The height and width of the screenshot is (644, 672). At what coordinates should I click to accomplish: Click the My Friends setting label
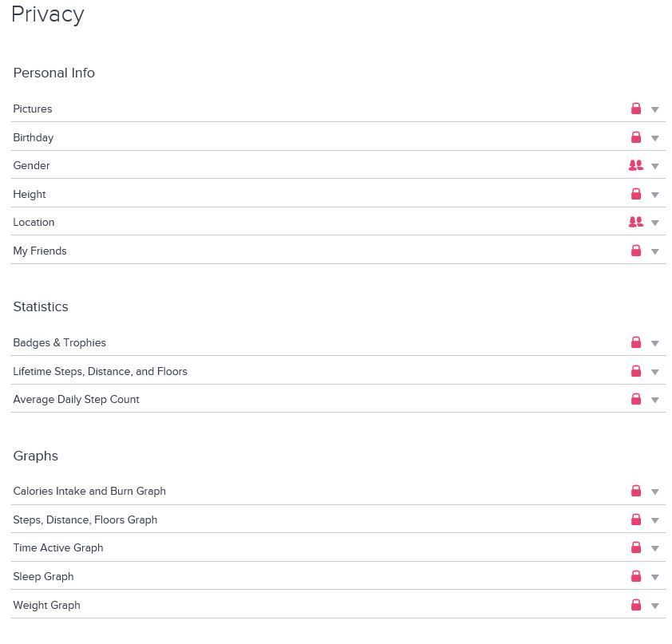pos(40,251)
